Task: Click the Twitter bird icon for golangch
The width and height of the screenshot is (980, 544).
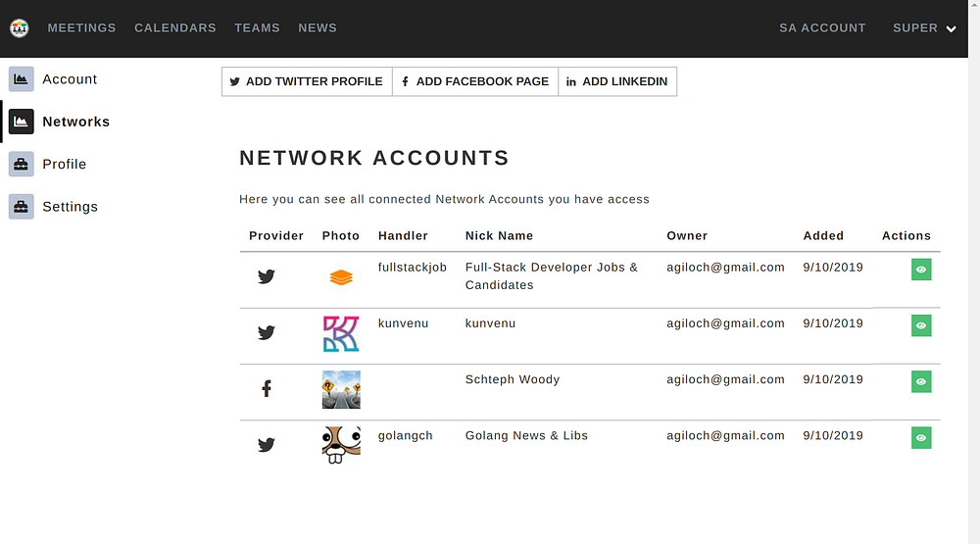Action: tap(267, 445)
